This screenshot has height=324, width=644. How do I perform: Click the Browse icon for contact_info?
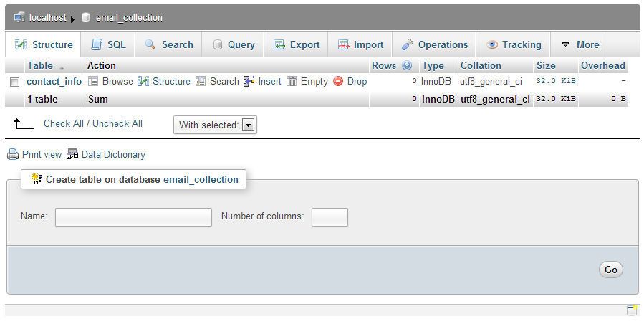93,82
